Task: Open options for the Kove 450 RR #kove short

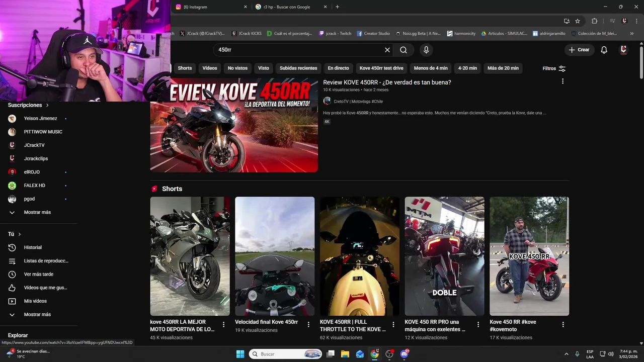Action: (x=563, y=325)
